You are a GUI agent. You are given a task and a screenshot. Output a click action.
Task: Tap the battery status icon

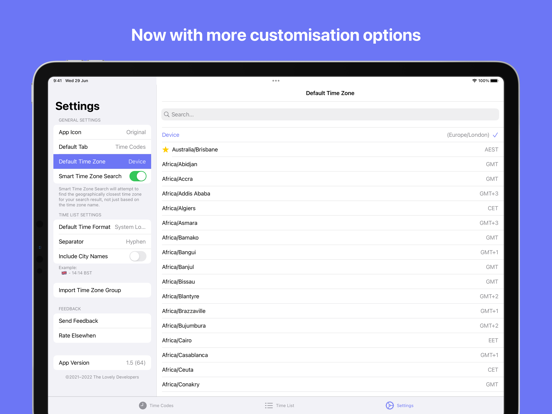[494, 81]
